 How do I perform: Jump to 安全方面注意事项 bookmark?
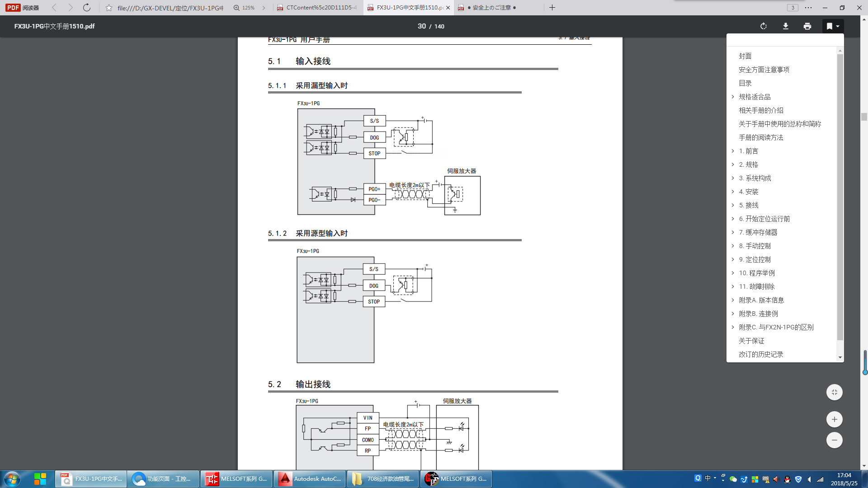click(764, 70)
